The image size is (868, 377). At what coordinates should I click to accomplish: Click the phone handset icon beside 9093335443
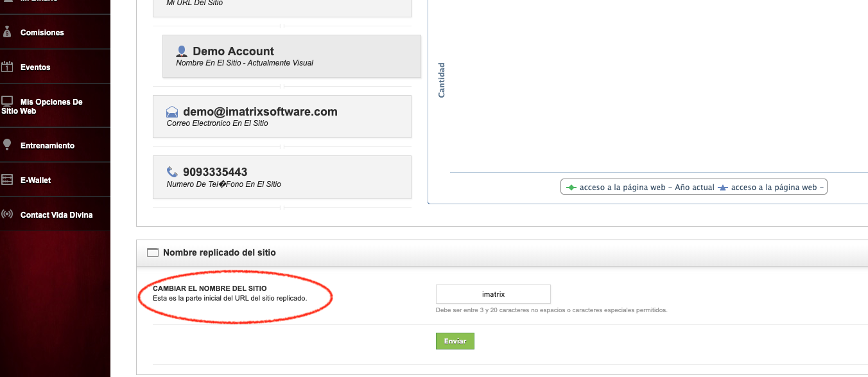(x=172, y=172)
